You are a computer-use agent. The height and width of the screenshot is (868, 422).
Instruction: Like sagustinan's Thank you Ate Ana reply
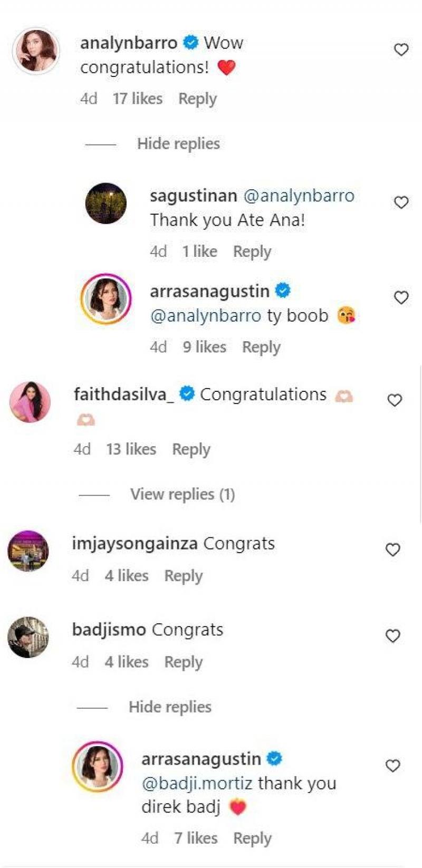[401, 202]
